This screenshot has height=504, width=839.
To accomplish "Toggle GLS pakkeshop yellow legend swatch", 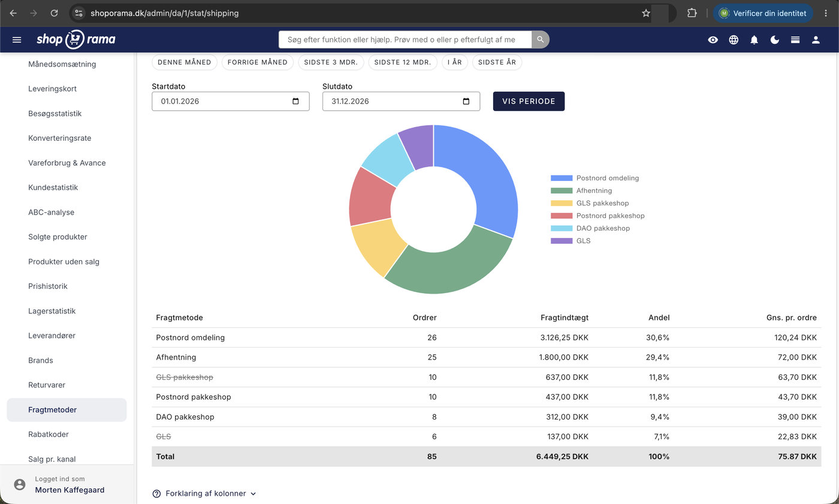I will pos(562,203).
